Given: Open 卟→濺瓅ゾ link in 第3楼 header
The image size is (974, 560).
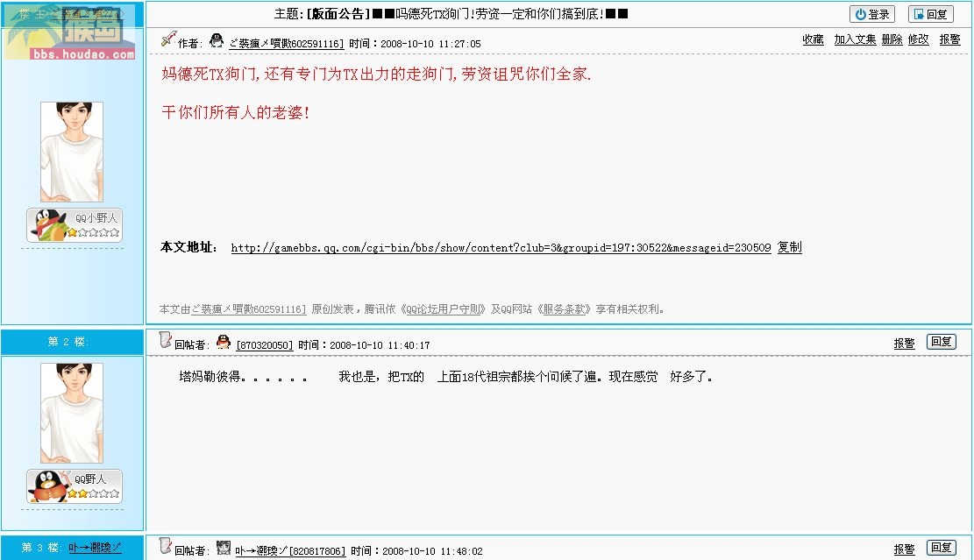Looking at the screenshot, I should click(95, 548).
